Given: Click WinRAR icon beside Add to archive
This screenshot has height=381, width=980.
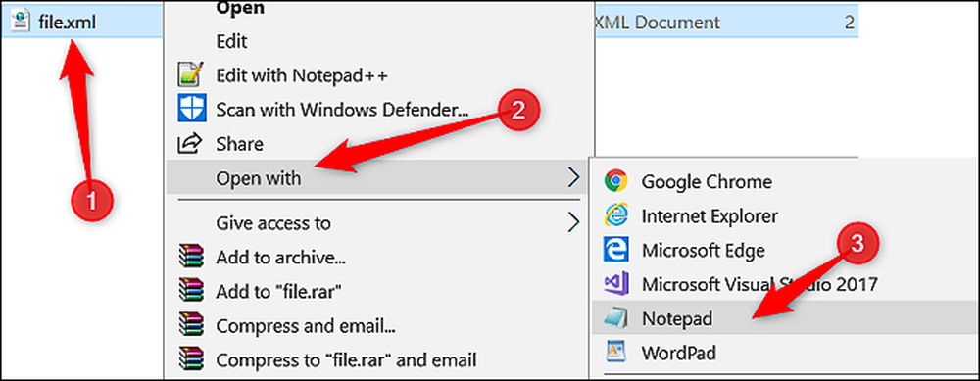Looking at the screenshot, I should click(x=190, y=256).
